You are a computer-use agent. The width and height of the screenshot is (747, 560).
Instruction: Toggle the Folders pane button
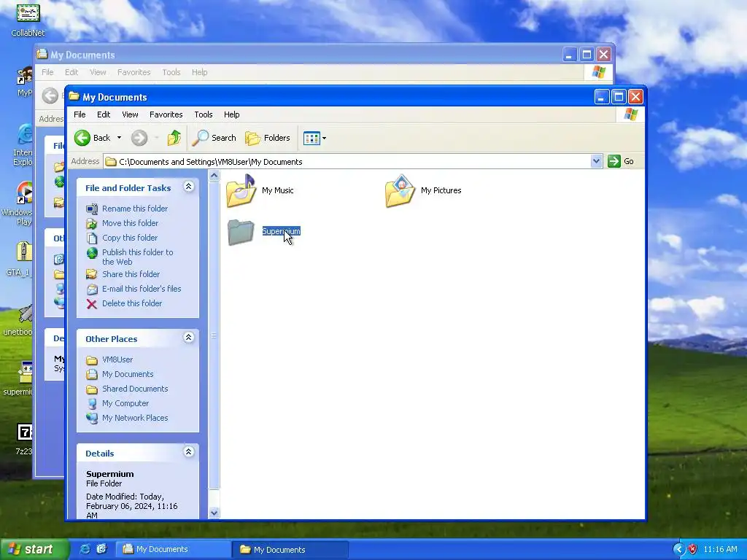(268, 138)
